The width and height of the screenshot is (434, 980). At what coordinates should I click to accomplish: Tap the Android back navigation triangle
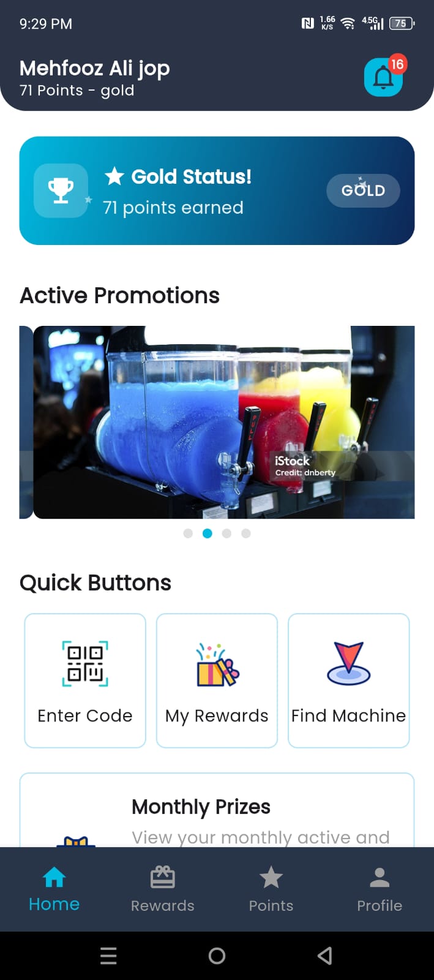click(x=325, y=956)
